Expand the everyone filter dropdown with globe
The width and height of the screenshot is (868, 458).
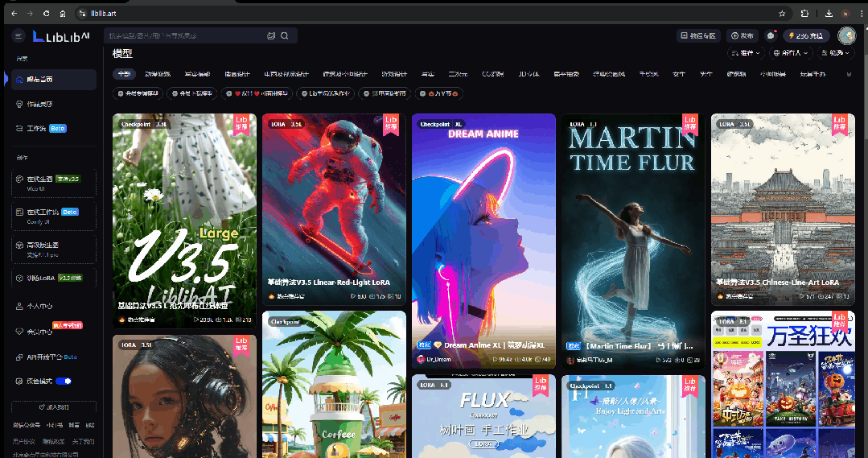tap(791, 52)
